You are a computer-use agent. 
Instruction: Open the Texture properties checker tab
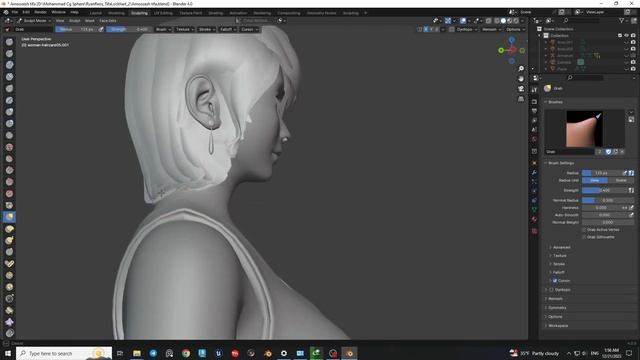pos(534,231)
